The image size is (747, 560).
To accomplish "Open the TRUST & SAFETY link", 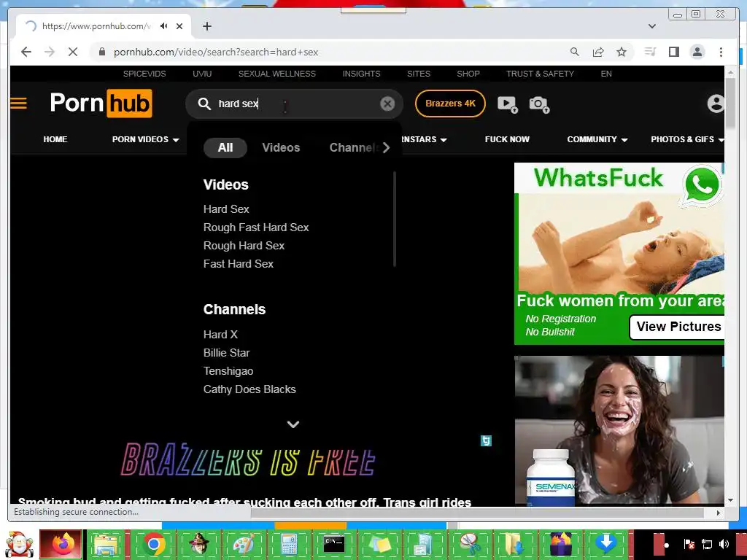I will coord(540,74).
